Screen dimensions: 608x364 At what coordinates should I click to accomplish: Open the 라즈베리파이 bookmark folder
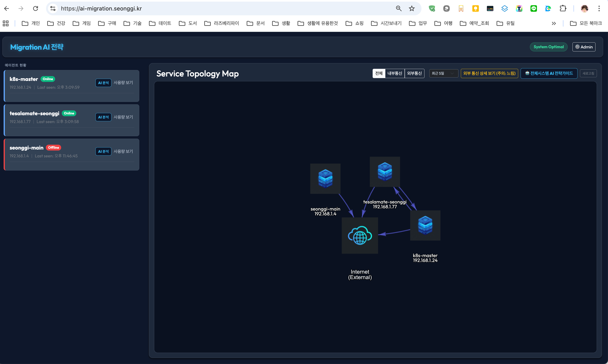[222, 23]
